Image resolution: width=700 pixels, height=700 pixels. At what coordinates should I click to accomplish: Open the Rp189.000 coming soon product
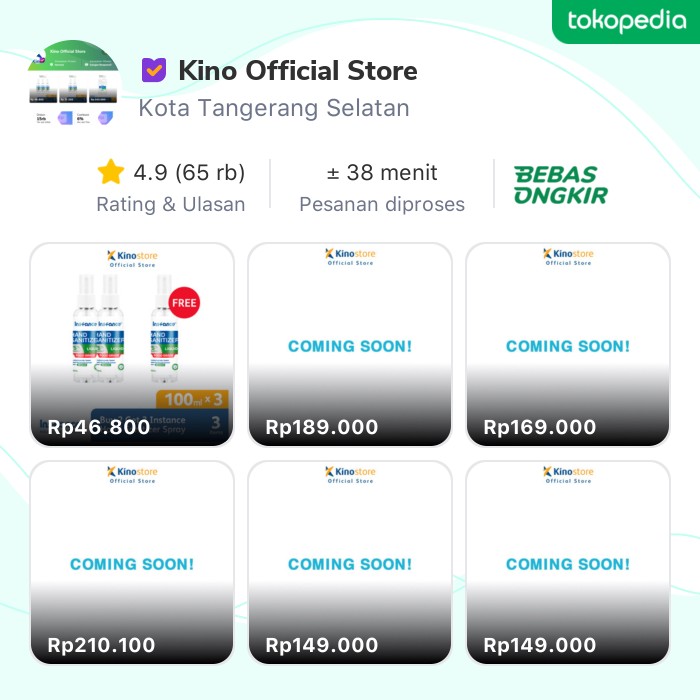click(350, 345)
